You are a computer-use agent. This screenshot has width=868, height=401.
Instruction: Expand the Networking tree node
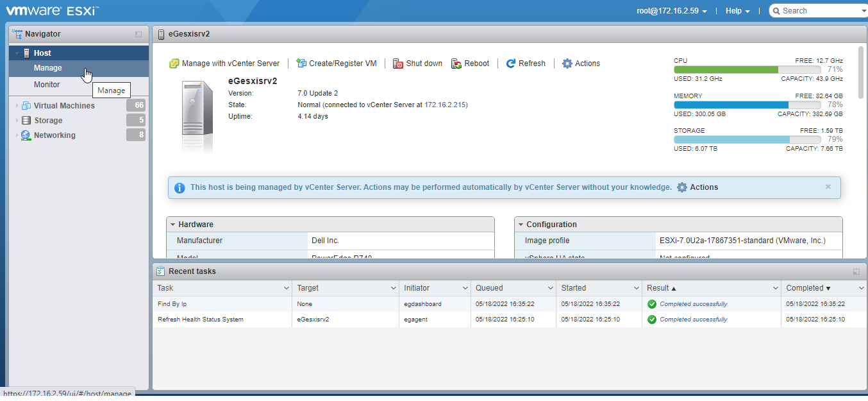tap(17, 135)
